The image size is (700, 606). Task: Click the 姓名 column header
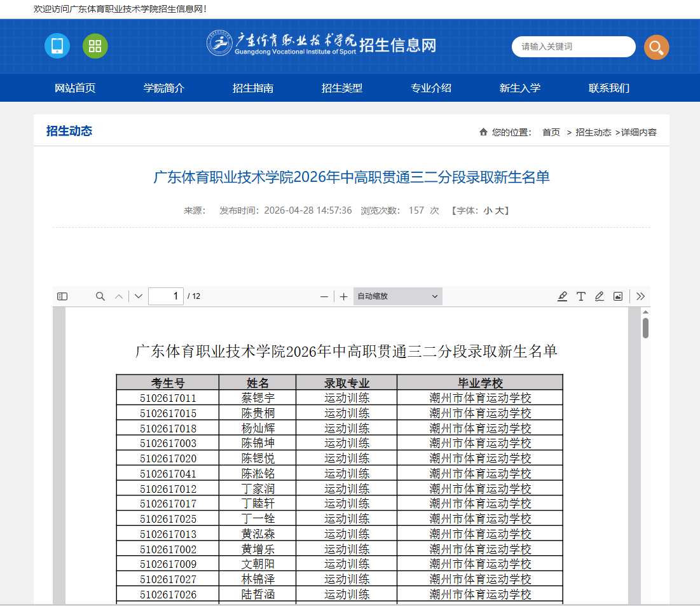257,383
